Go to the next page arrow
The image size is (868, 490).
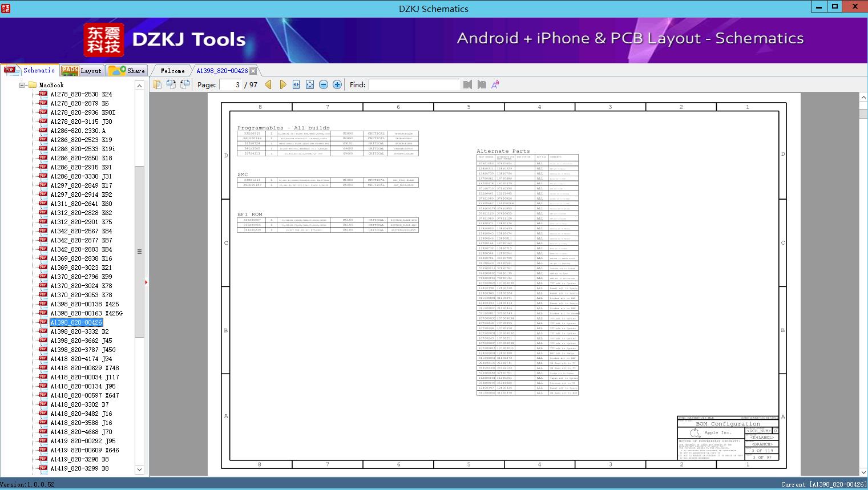coord(282,84)
